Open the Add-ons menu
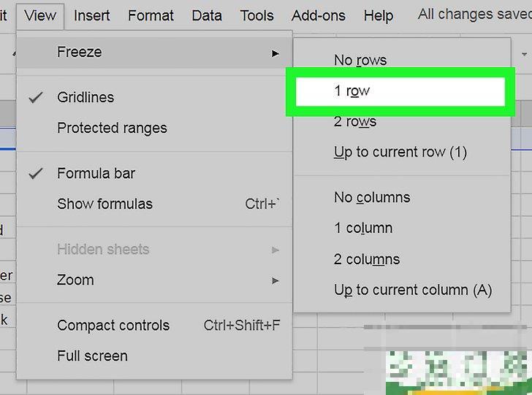Screen dimensions: 532x395 (319, 15)
